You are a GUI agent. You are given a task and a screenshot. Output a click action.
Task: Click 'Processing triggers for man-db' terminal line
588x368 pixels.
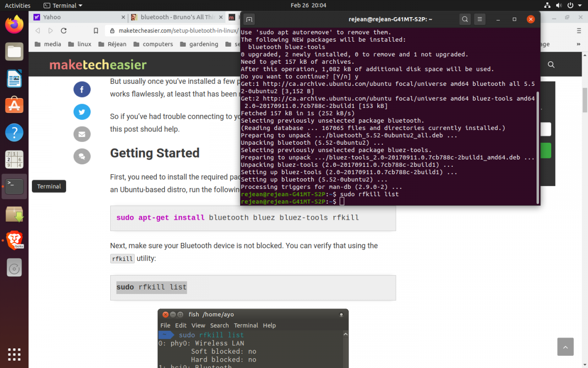(321, 187)
